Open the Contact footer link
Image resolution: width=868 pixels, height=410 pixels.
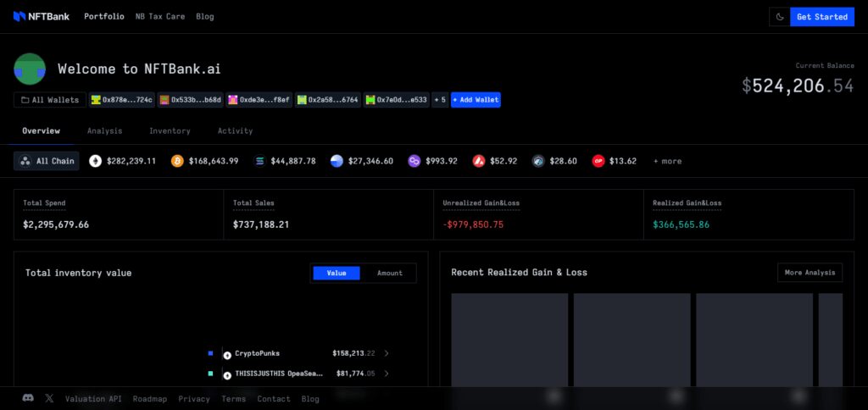[x=274, y=398]
